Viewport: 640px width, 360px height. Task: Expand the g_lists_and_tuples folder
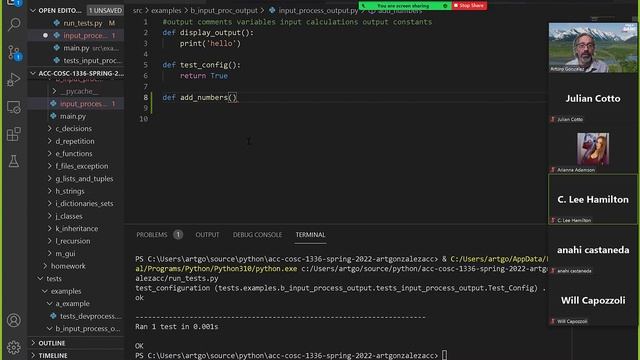click(x=50, y=179)
